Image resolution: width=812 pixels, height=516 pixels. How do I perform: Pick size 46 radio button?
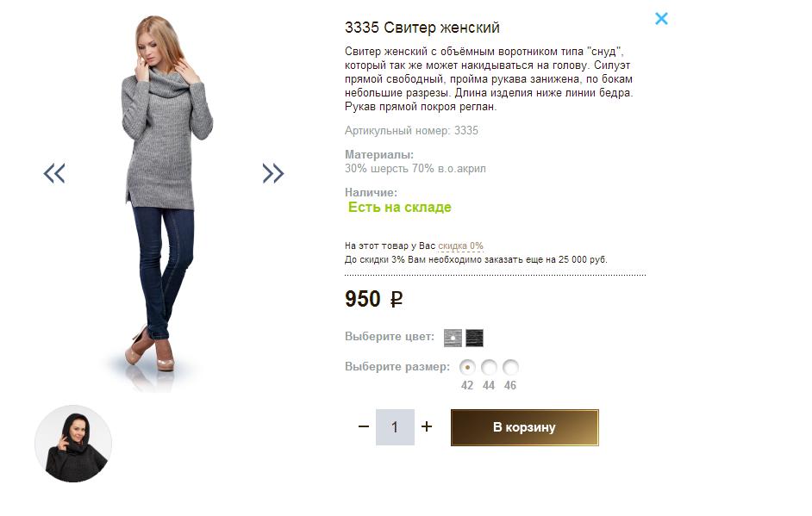click(510, 367)
